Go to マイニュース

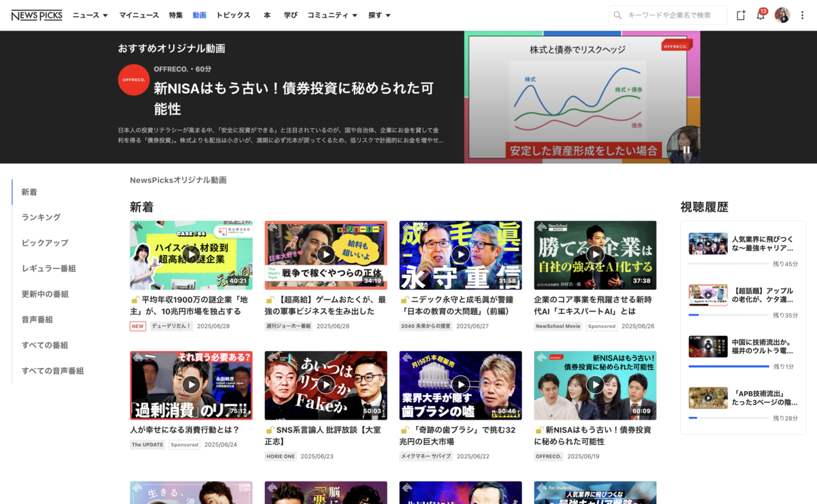point(139,15)
